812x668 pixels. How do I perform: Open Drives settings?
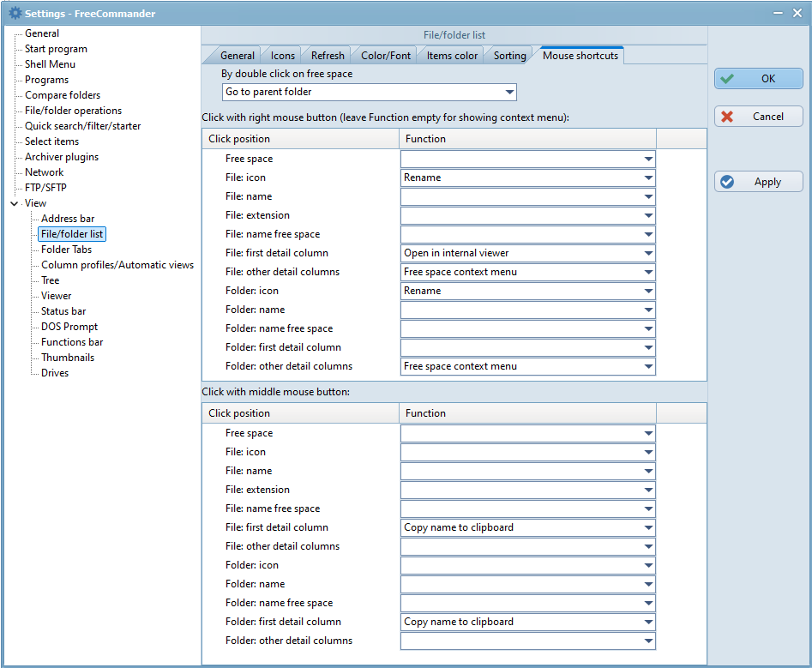click(x=55, y=373)
